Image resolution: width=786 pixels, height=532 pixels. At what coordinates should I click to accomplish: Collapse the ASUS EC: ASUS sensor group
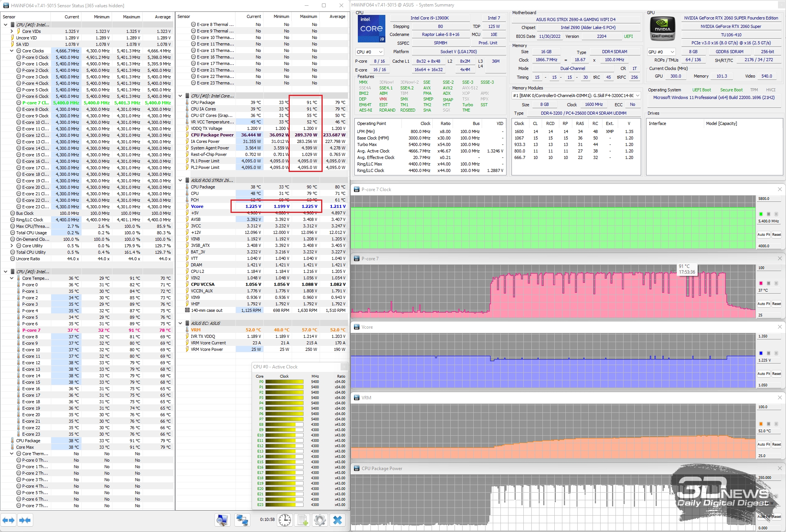point(180,323)
